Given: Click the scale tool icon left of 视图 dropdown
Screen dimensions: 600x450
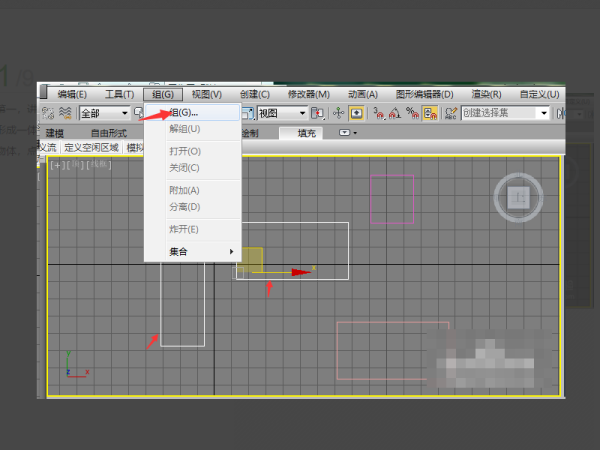Looking at the screenshot, I should click(248, 113).
